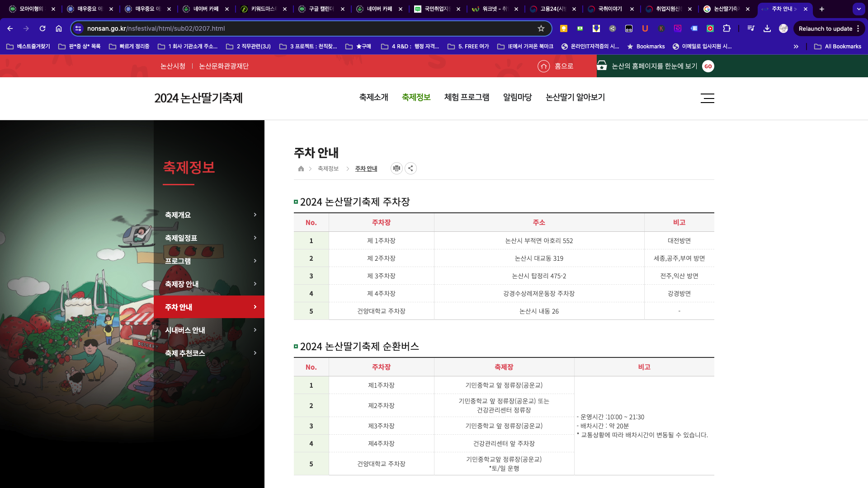
Task: Open the Chrome downloads icon
Action: tap(767, 28)
